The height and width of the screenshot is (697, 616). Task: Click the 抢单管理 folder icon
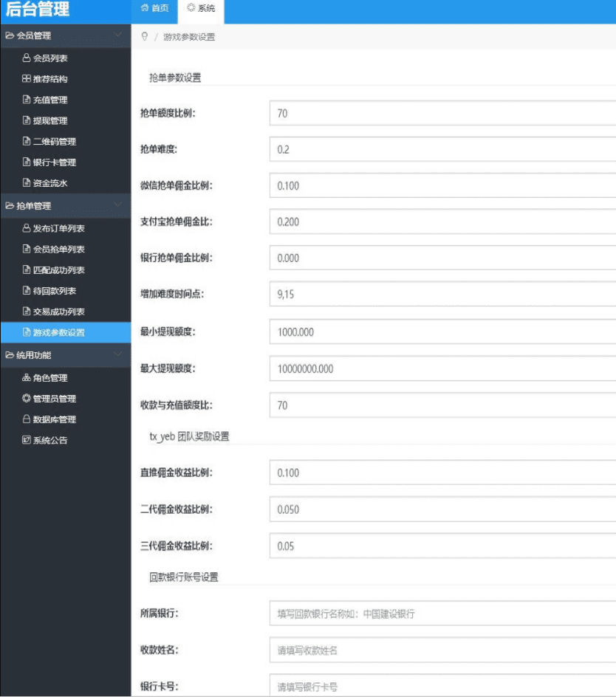[10, 205]
